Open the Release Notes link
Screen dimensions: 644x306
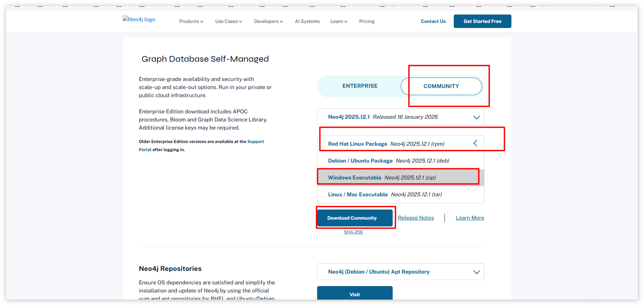click(416, 218)
